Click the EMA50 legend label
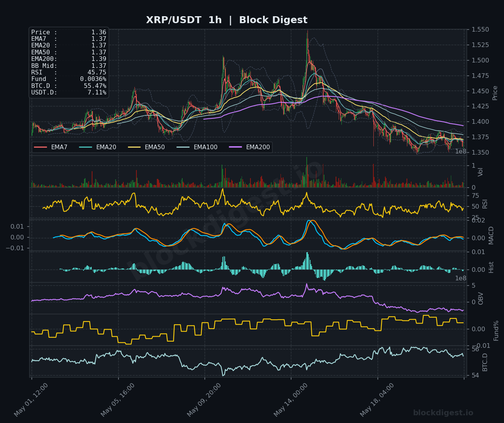The height and width of the screenshot is (423, 504). [155, 147]
